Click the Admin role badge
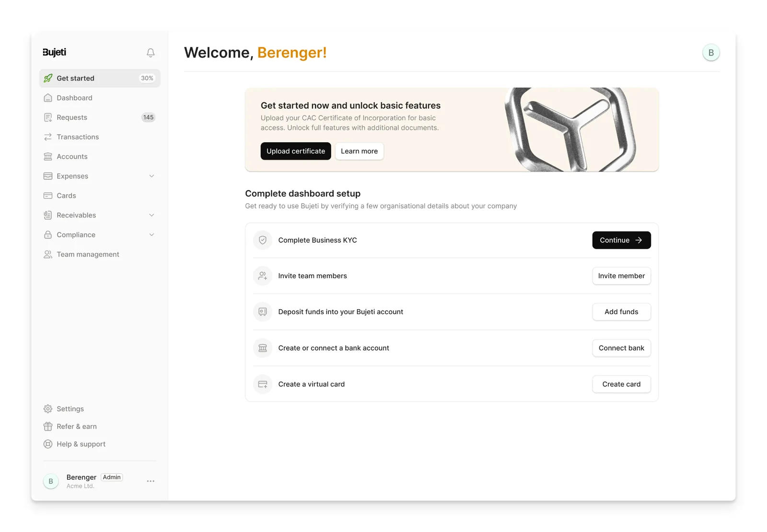 (x=112, y=477)
